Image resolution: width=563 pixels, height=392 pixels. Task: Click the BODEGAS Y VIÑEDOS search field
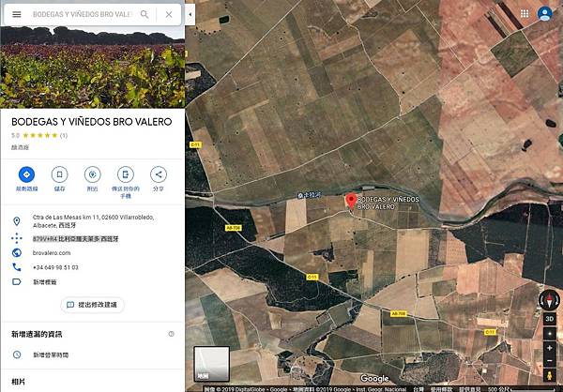click(x=83, y=14)
